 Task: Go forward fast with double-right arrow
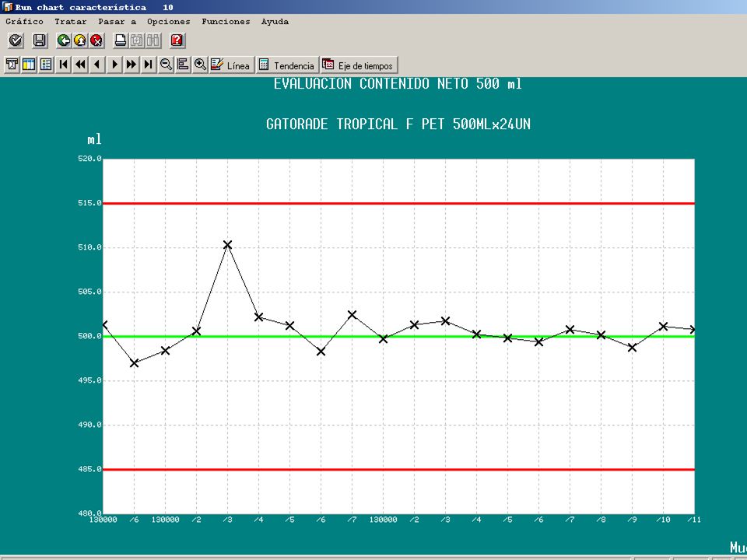pyautogui.click(x=132, y=65)
